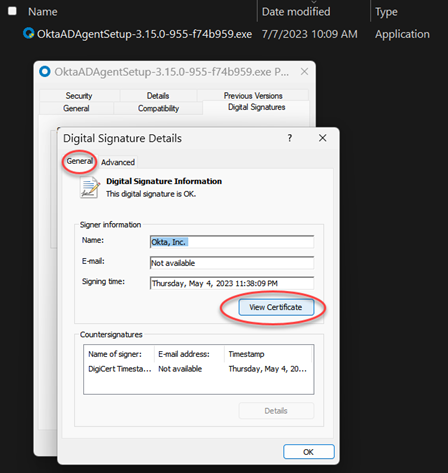Toggle the select-all checkbox by Name header

[12, 11]
